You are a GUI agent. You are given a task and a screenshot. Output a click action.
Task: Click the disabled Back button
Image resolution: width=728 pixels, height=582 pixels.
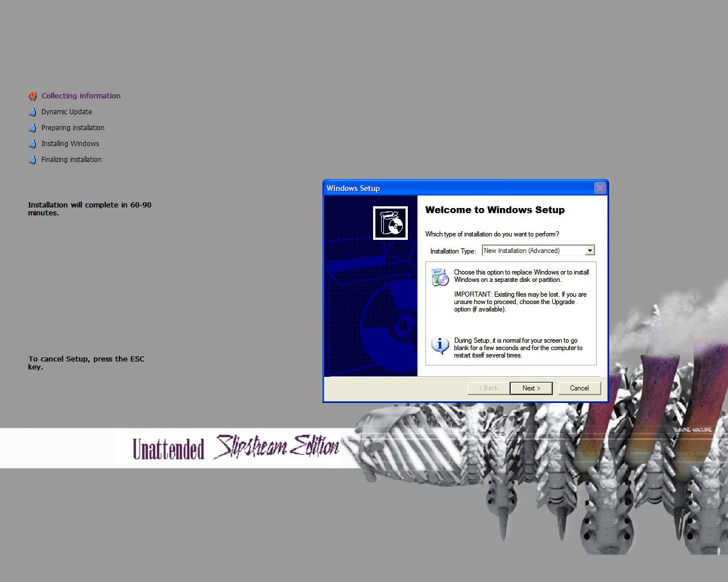click(489, 388)
